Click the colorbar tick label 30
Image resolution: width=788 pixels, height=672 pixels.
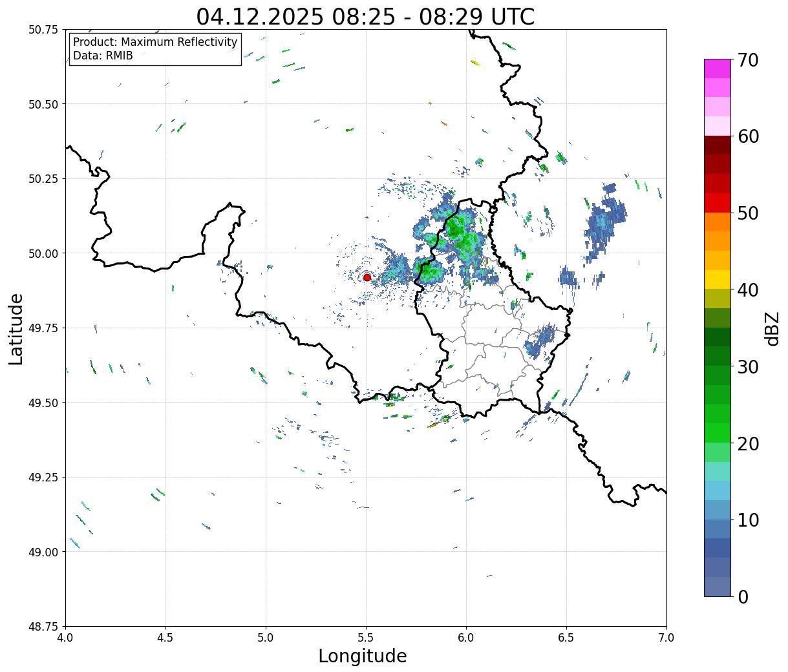point(748,366)
